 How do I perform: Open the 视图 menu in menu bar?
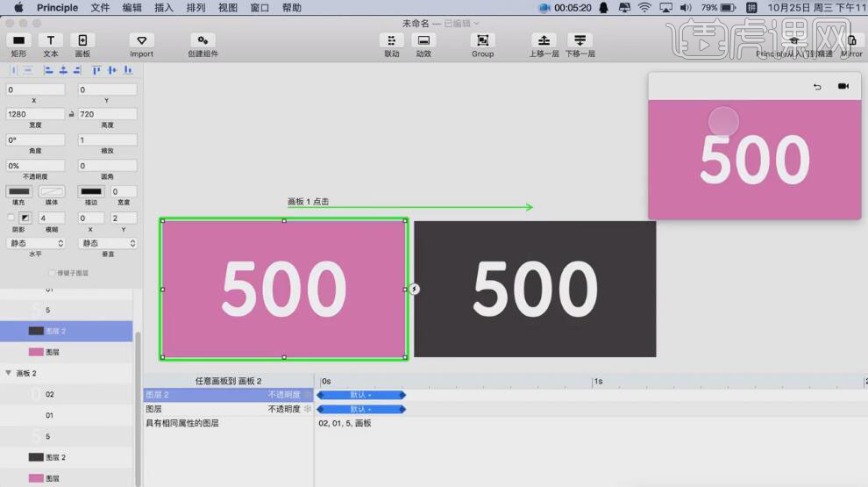(228, 8)
